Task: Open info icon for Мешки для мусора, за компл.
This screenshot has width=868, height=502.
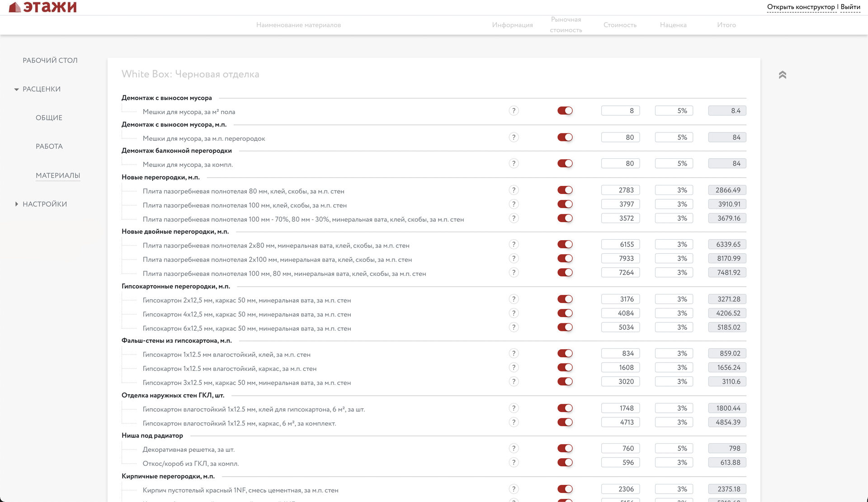Action: tap(514, 164)
